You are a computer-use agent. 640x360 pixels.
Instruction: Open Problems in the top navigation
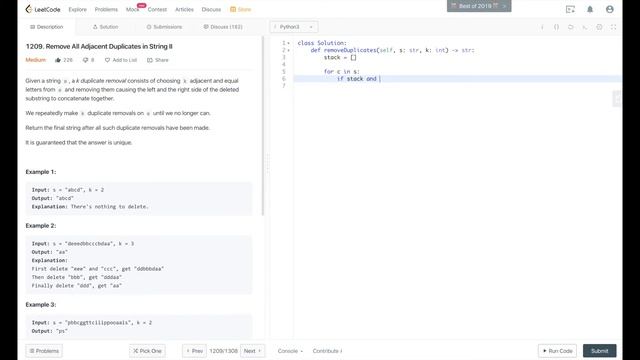click(106, 9)
